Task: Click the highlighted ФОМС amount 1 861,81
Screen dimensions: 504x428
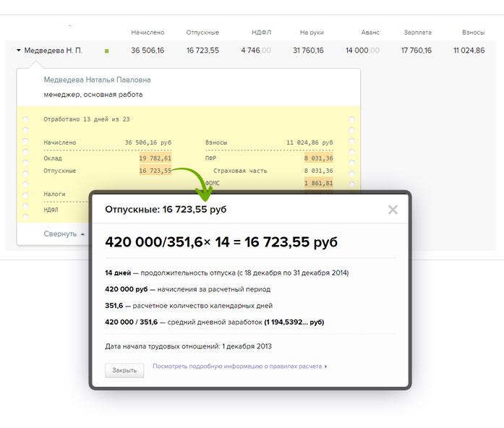Action: [x=318, y=184]
